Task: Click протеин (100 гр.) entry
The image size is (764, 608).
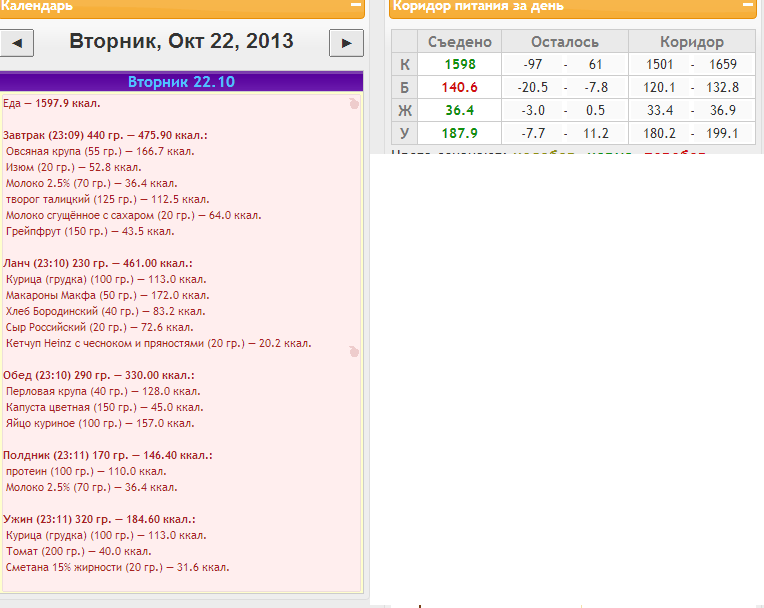Action: [x=86, y=471]
